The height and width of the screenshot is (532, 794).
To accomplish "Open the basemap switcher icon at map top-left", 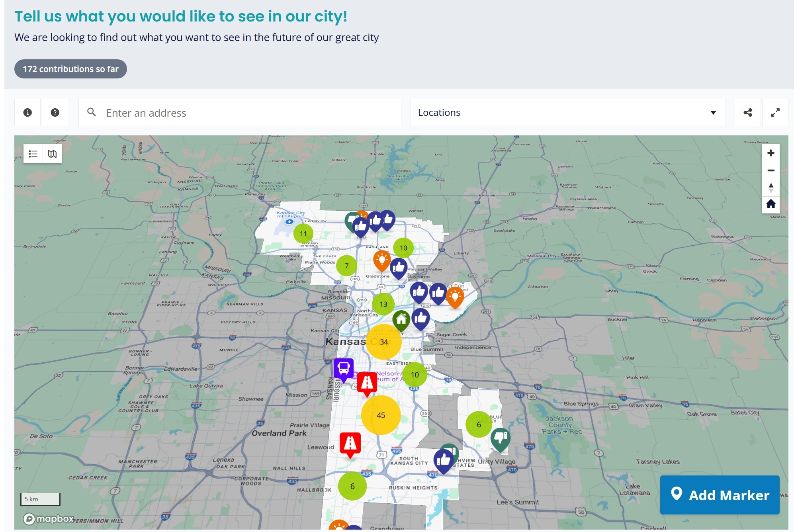I will pyautogui.click(x=52, y=154).
